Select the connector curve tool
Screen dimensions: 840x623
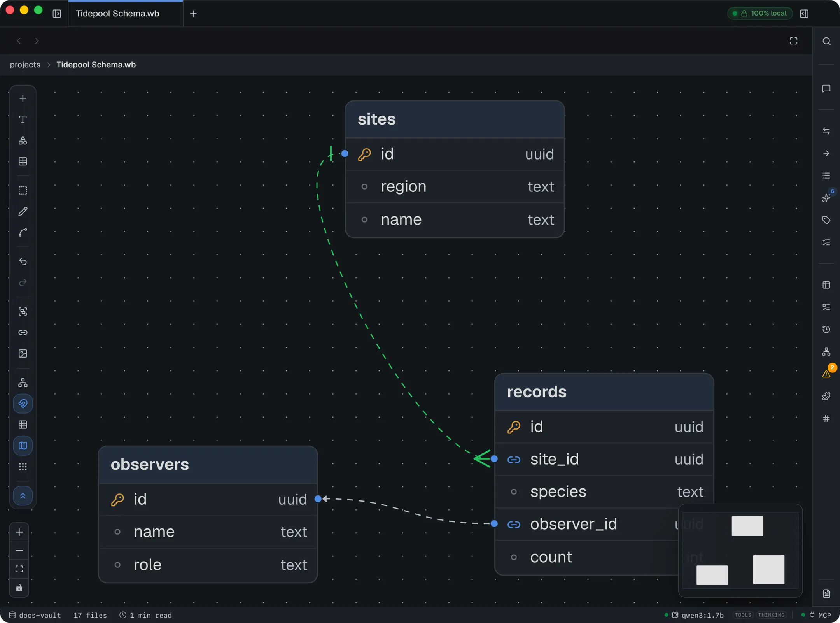(23, 233)
